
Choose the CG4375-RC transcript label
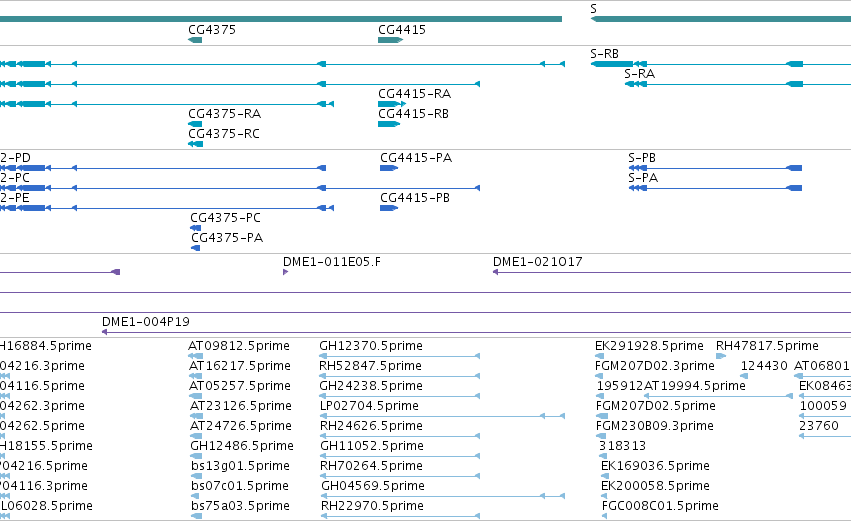(x=224, y=134)
